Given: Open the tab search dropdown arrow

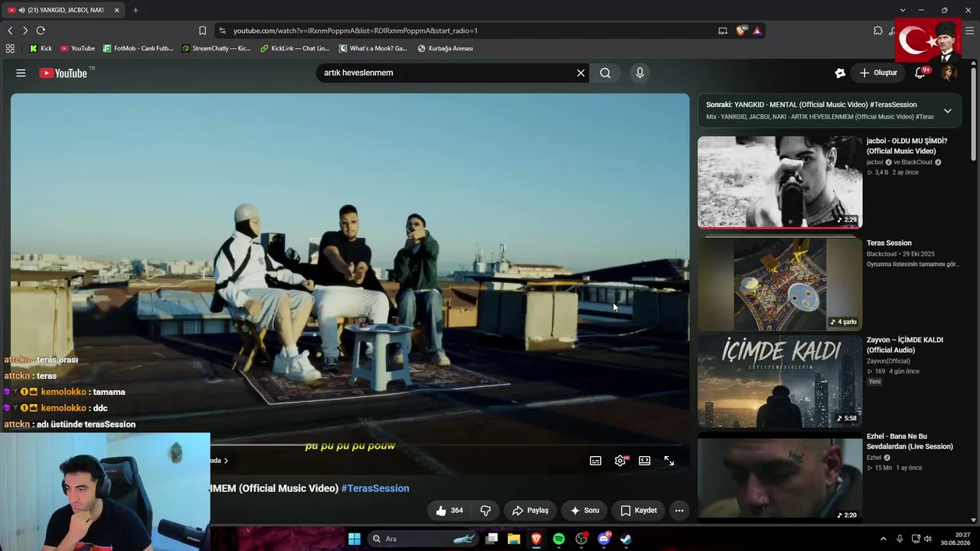Looking at the screenshot, I should click(x=903, y=10).
